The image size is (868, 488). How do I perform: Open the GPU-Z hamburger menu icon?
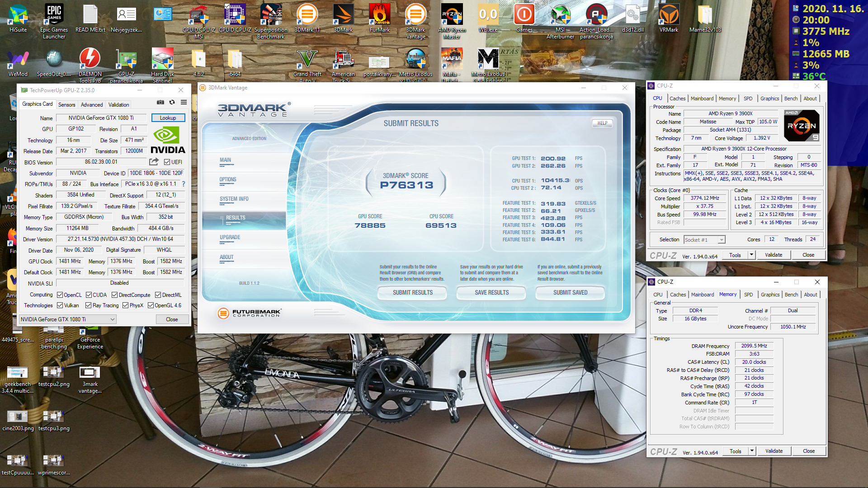click(184, 102)
